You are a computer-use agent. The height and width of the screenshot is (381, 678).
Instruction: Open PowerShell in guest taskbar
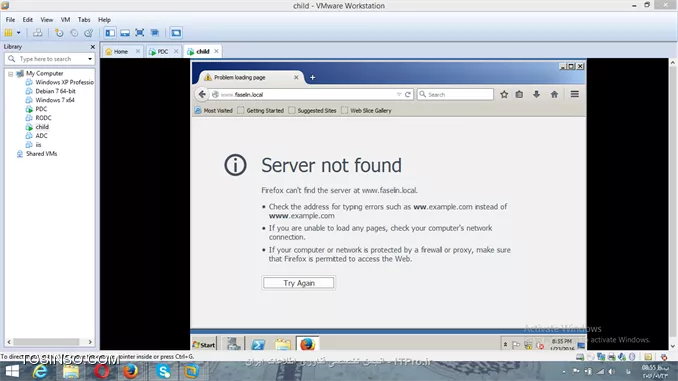point(258,344)
